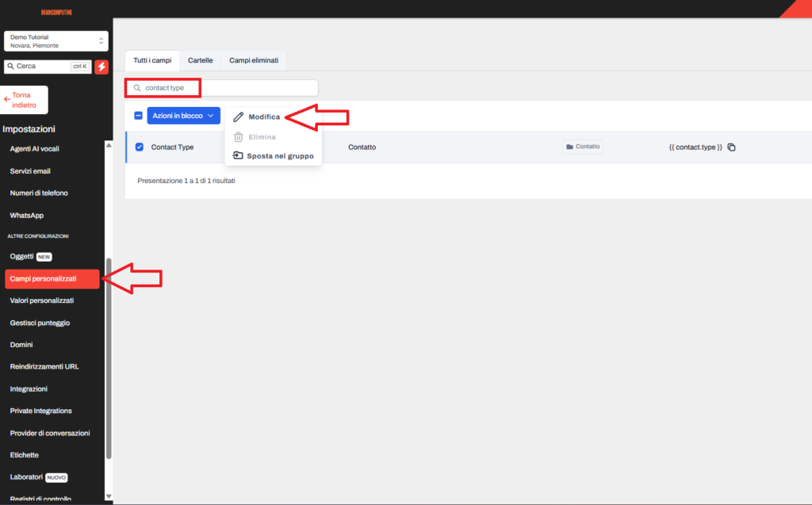This screenshot has width=812, height=505.
Task: Copy the contact.type merge key
Action: coord(731,147)
